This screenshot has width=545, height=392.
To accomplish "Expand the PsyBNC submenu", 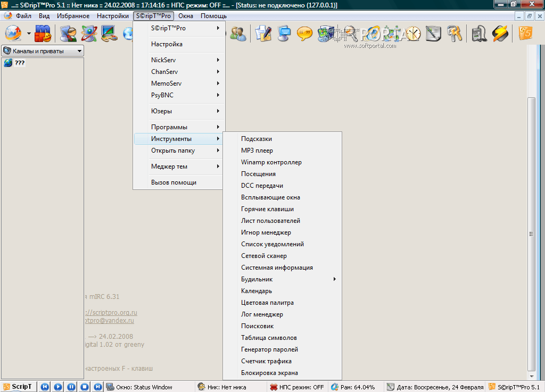I will (x=179, y=95).
